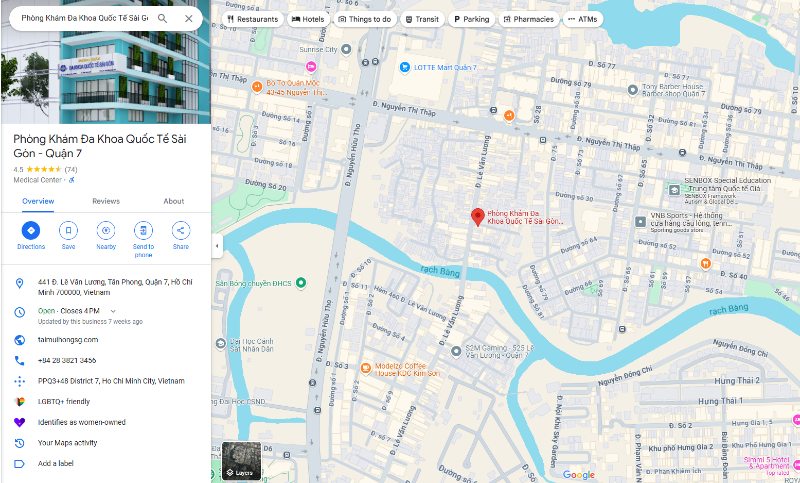Click the phone icon beside the number

pyautogui.click(x=19, y=361)
